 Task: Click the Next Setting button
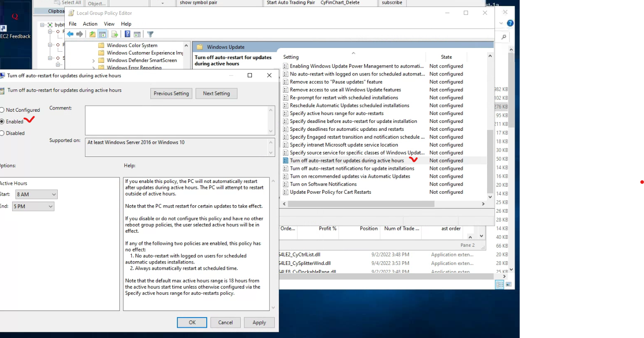[x=217, y=94]
